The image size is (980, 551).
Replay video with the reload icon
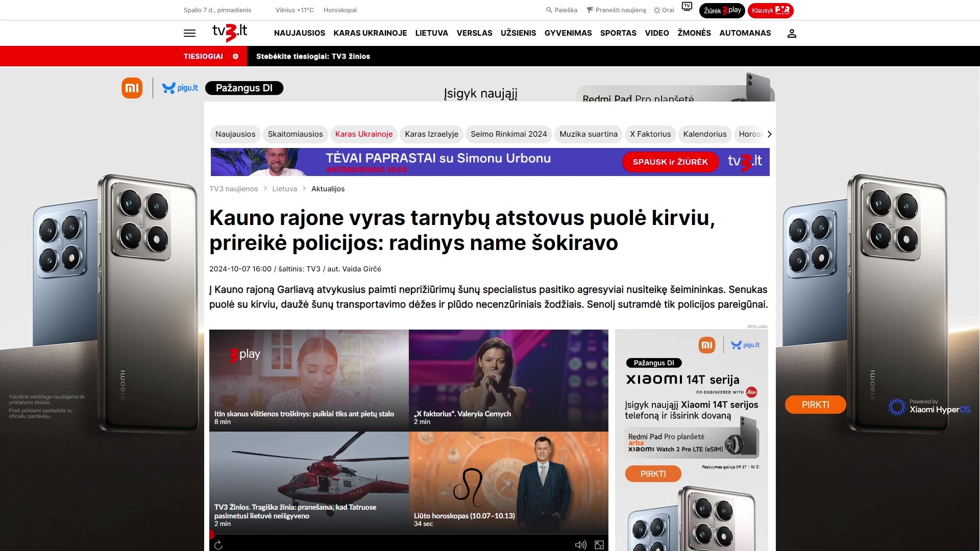tap(218, 545)
